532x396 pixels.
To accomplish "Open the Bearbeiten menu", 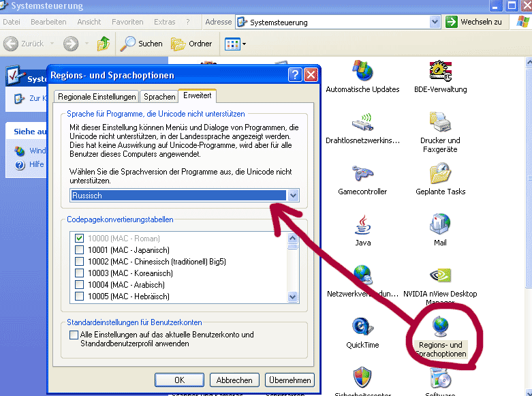I will click(x=48, y=22).
